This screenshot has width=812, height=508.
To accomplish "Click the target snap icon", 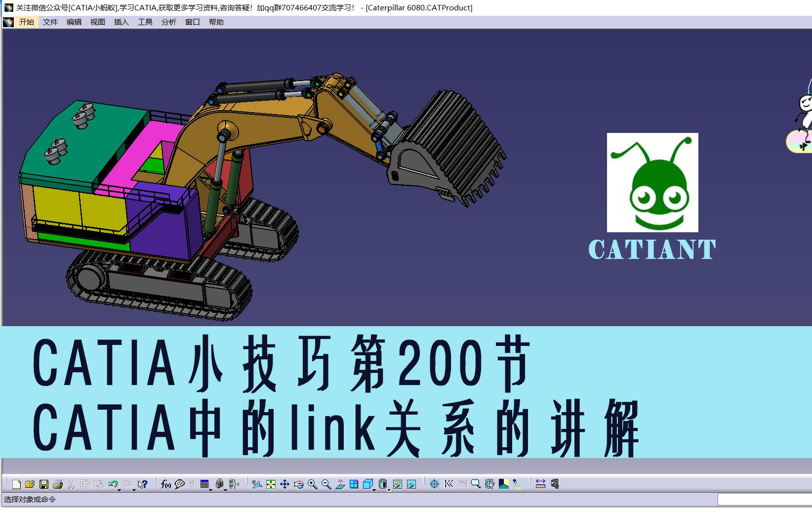I will coord(434,484).
